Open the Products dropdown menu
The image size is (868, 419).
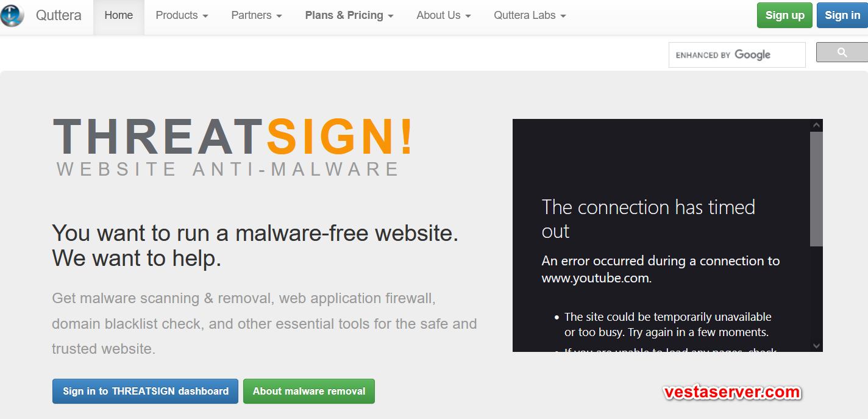pos(182,15)
